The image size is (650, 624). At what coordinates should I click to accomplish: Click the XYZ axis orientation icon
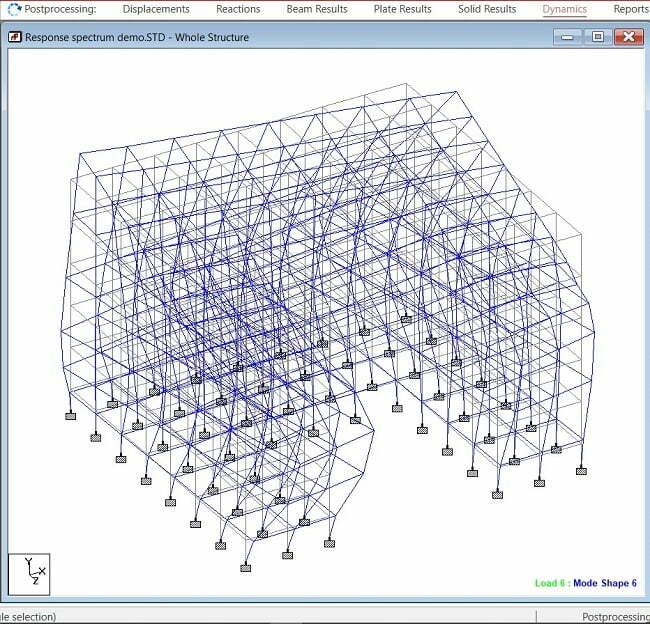tap(29, 574)
